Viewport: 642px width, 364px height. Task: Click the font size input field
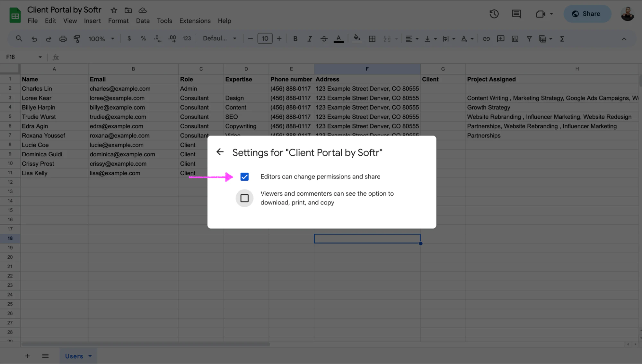(265, 39)
